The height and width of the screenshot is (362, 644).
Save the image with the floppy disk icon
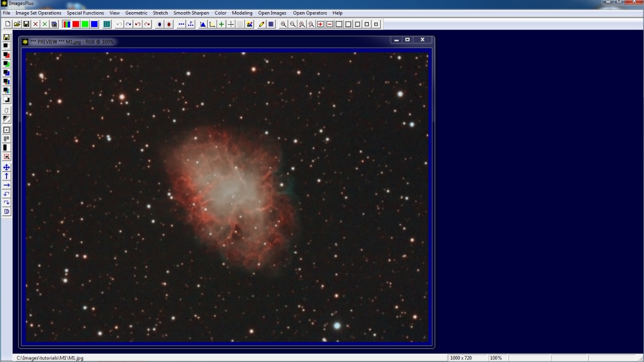(26, 24)
